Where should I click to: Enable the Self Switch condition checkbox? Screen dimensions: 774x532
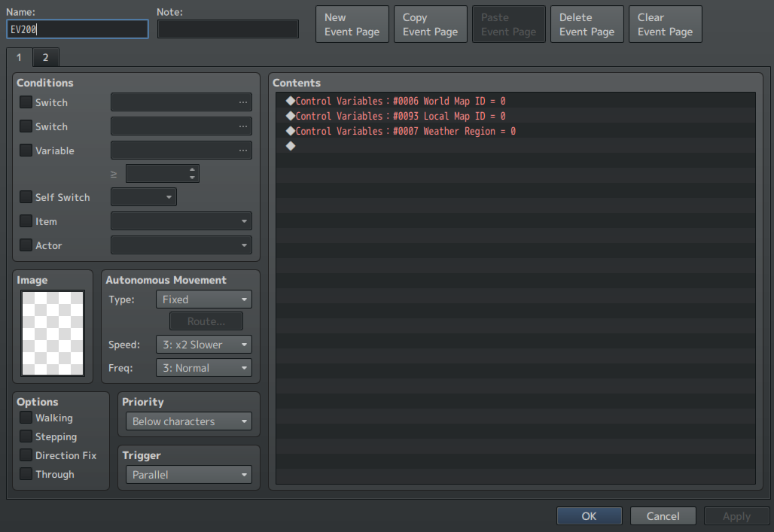(x=26, y=197)
